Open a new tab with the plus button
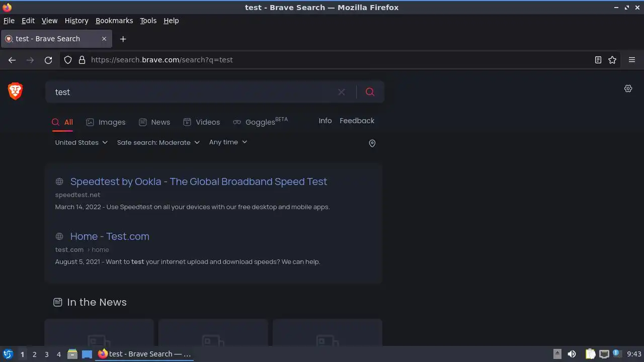Image resolution: width=644 pixels, height=362 pixels. point(123,39)
